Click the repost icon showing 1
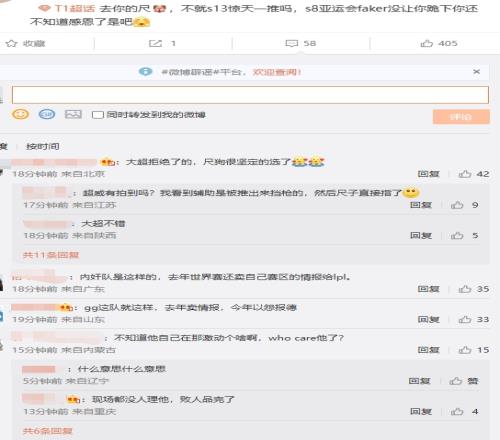 [x=155, y=43]
